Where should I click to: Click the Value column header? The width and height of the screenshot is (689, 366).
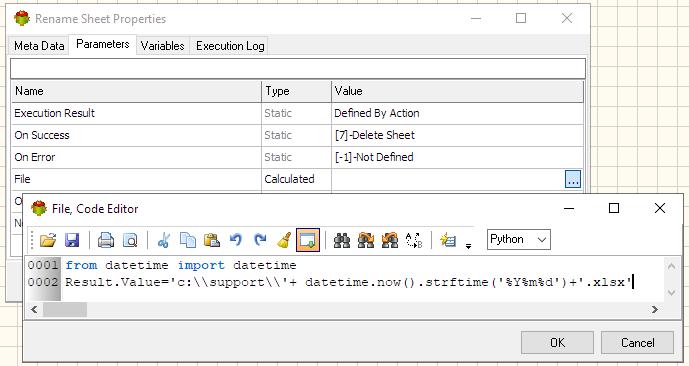point(457,91)
